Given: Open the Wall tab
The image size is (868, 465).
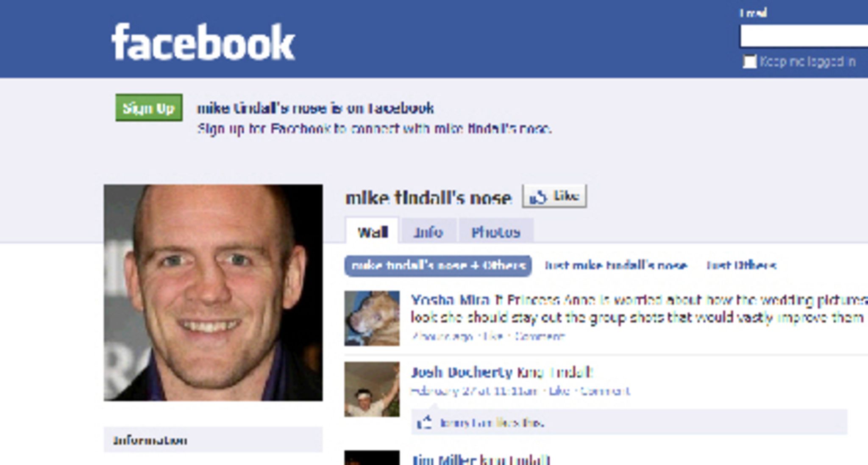Looking at the screenshot, I should click(x=373, y=231).
